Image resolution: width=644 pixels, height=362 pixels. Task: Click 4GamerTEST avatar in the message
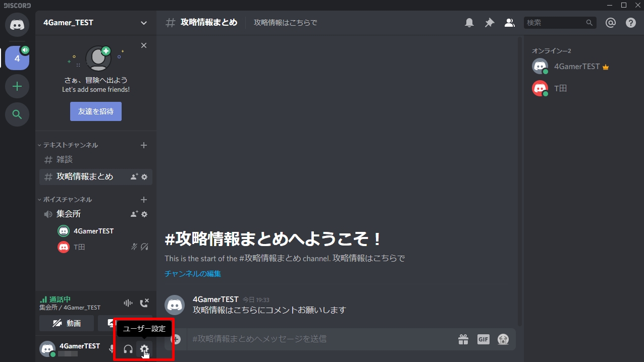click(175, 305)
